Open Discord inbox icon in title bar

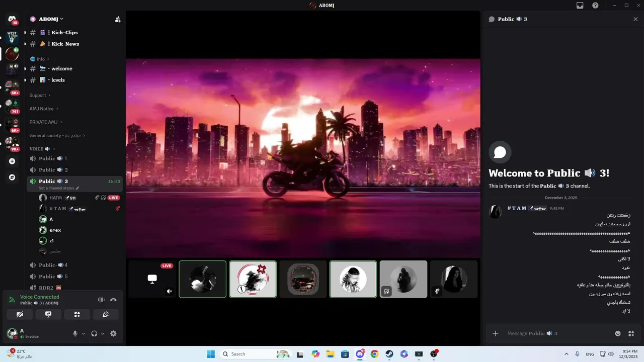coord(580,6)
